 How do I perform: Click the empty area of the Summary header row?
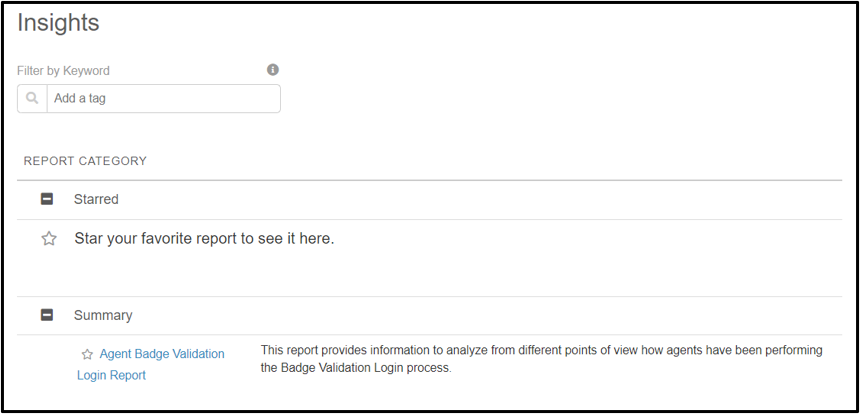pyautogui.click(x=487, y=315)
